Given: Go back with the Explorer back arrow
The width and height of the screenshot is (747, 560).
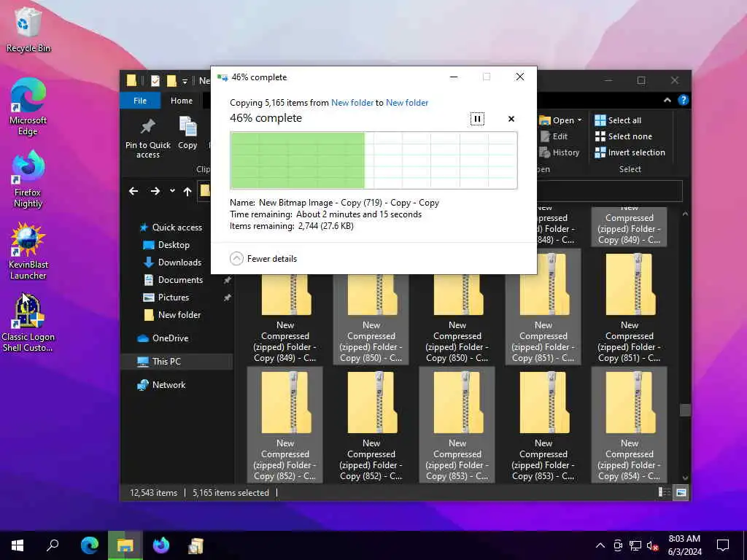Looking at the screenshot, I should 133,191.
